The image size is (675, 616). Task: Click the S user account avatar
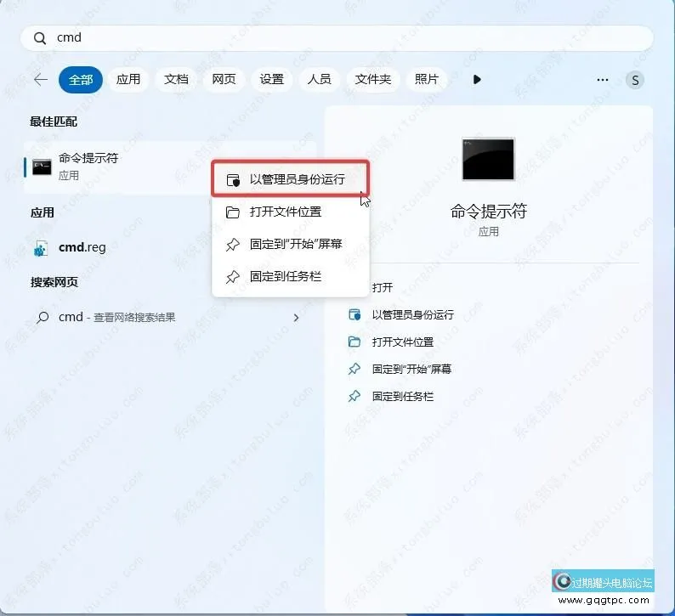[635, 81]
